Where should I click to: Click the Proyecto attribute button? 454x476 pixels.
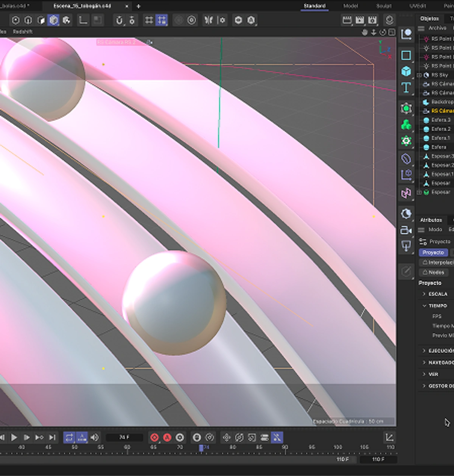(433, 252)
